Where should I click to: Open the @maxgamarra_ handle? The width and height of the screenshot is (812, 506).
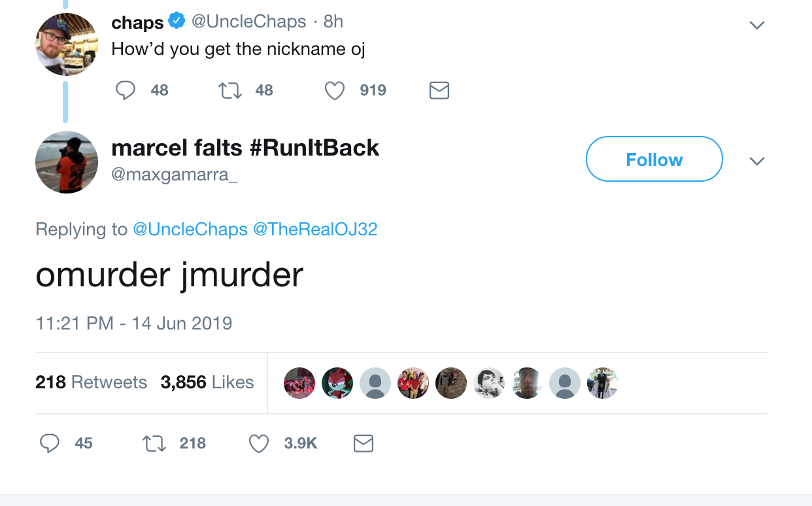(x=175, y=177)
